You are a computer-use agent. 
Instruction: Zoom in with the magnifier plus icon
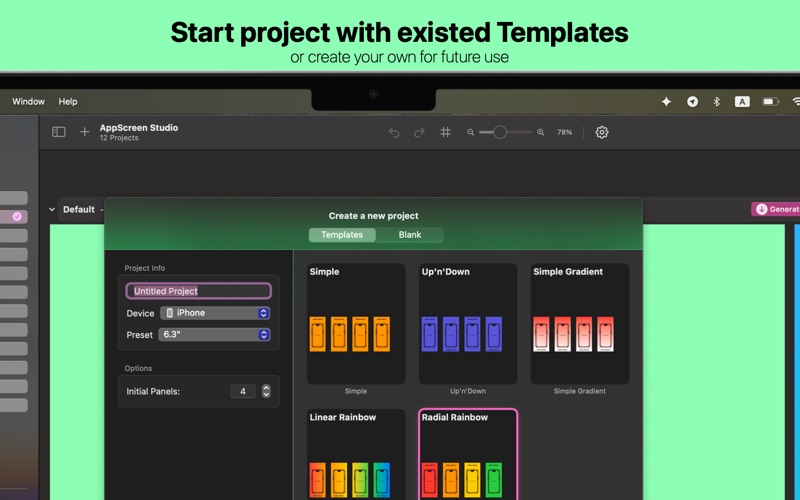click(x=540, y=132)
